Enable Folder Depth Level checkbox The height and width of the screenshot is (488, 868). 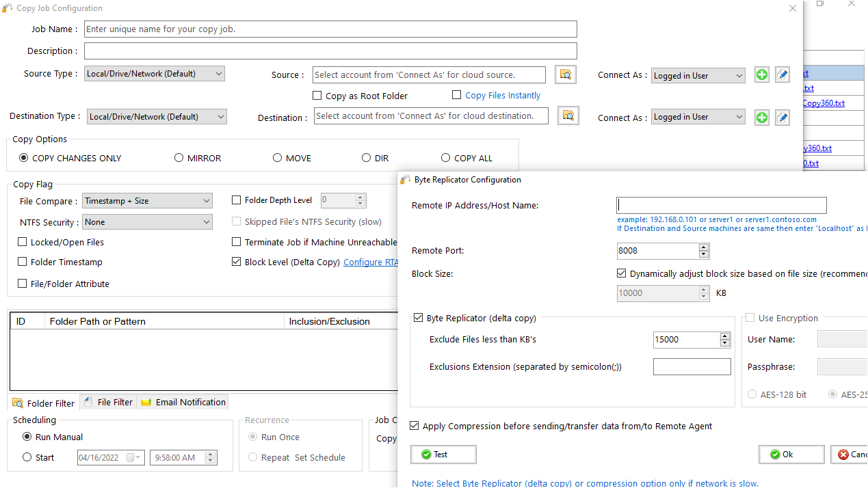[237, 200]
